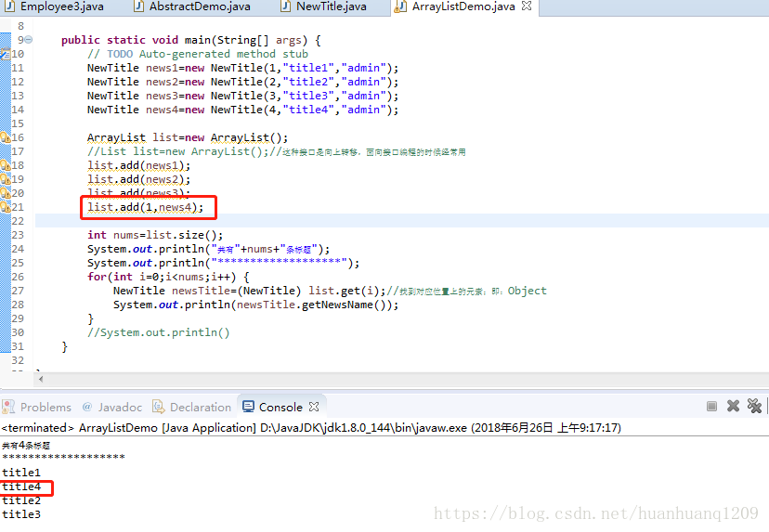
Task: Click the list.add(news1) statement
Action: click(x=138, y=166)
